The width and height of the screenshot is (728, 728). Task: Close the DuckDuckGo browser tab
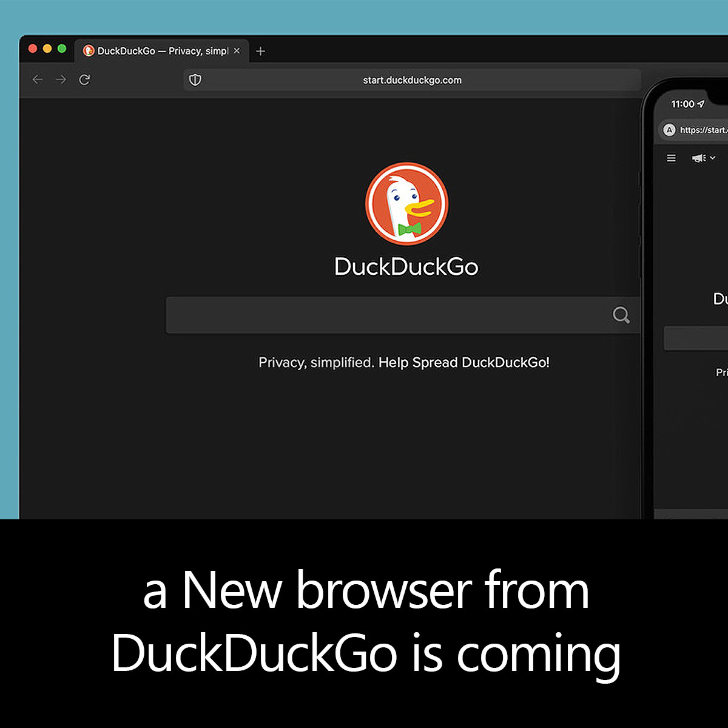[x=237, y=51]
